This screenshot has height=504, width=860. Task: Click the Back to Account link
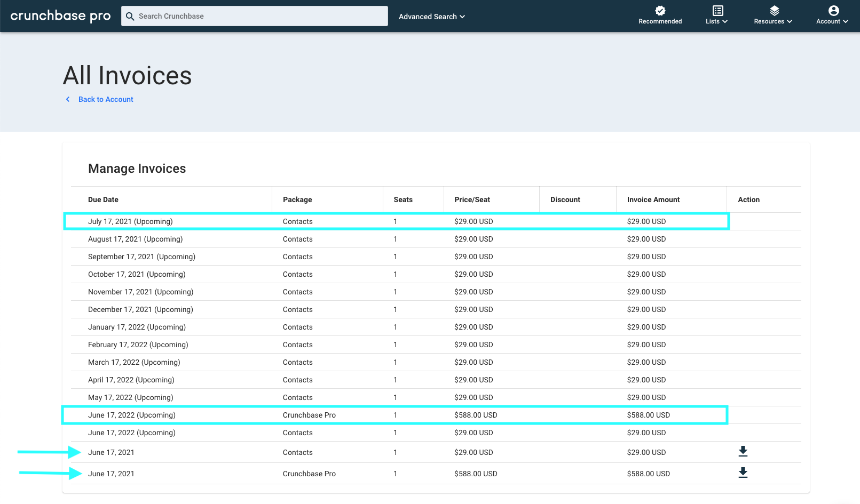106,99
